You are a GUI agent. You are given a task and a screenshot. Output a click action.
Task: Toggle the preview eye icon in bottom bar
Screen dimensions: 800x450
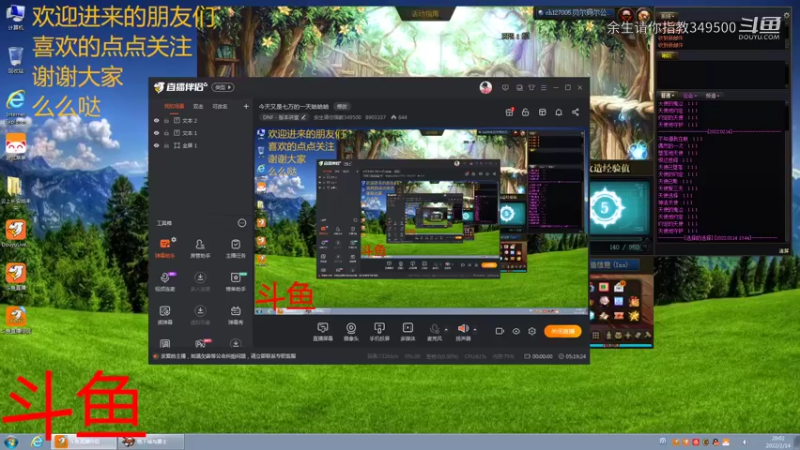click(x=516, y=331)
